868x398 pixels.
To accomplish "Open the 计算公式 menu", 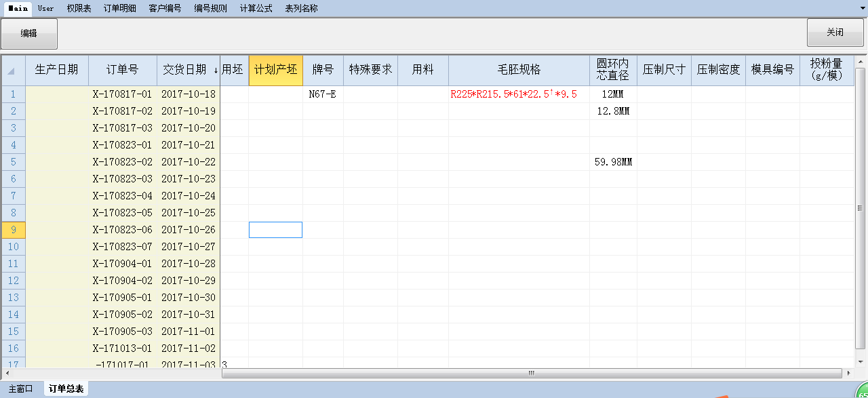I will pos(256,9).
